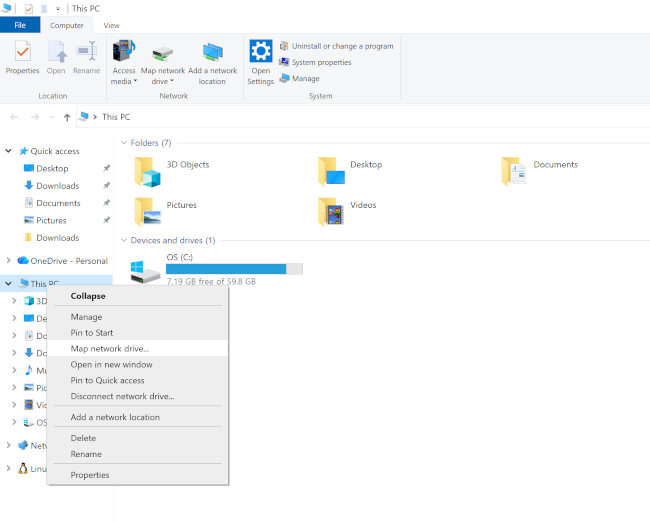Open the Pictures folder in the Folders section
The width and height of the screenshot is (650, 522).
coord(165,212)
